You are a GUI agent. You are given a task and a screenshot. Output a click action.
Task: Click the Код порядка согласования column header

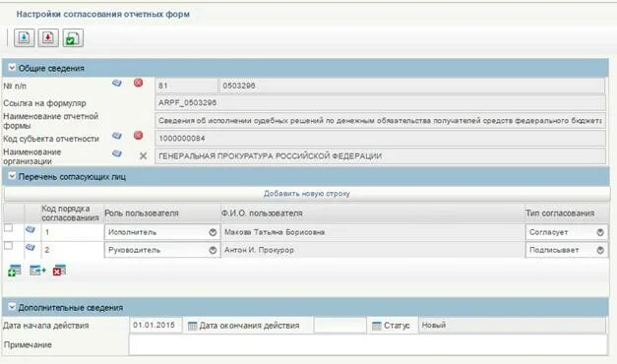click(72, 212)
